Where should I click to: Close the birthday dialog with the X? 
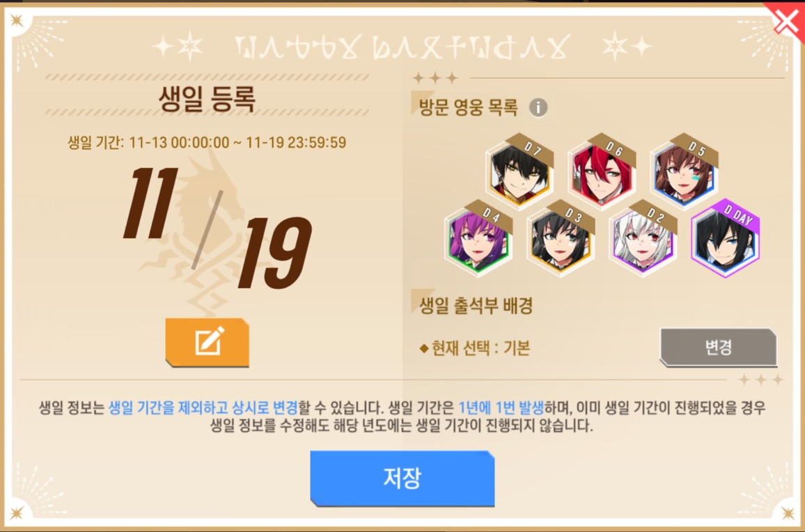tap(786, 22)
